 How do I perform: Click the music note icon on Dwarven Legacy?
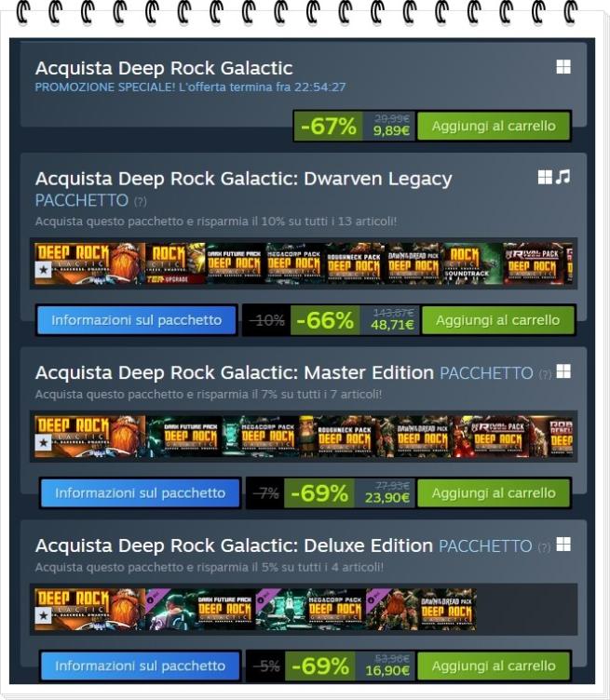[x=563, y=177]
